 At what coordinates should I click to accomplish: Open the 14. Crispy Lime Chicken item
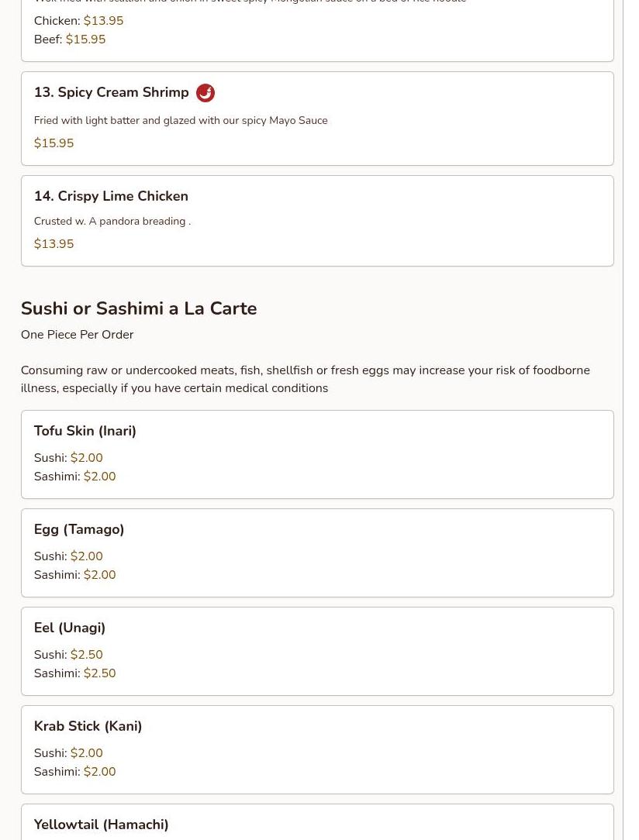pos(111,196)
